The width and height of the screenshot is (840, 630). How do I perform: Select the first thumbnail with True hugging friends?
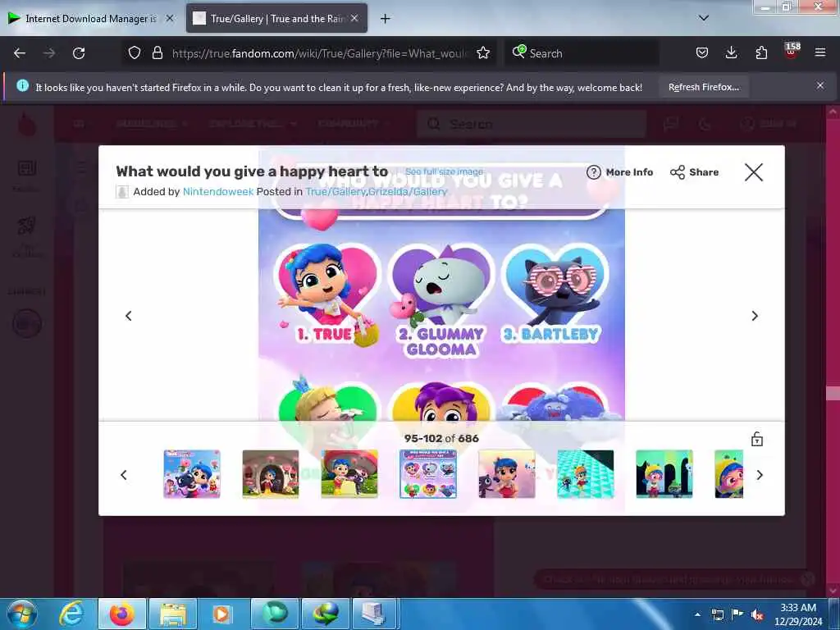pos(192,474)
